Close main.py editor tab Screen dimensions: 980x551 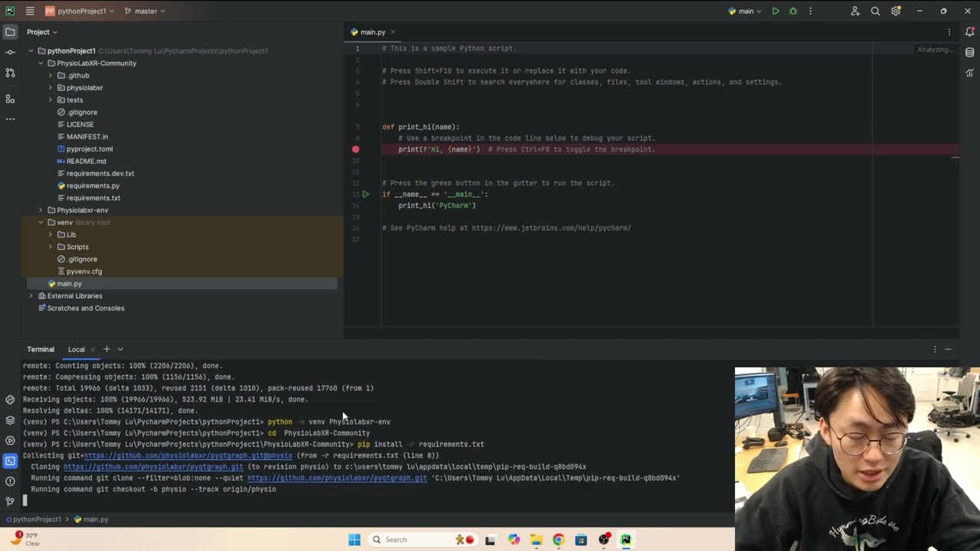393,32
